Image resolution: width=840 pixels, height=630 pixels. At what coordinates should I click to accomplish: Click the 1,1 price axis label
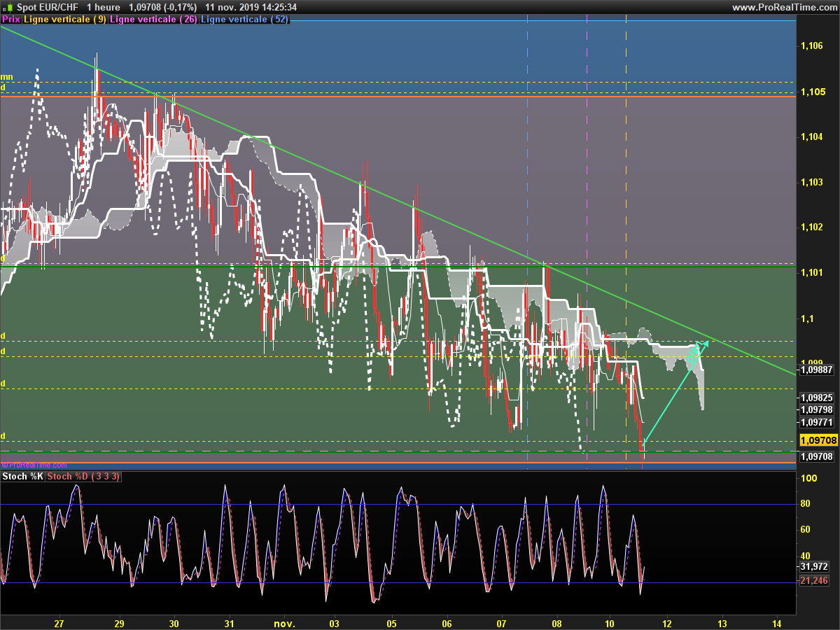tap(806, 318)
